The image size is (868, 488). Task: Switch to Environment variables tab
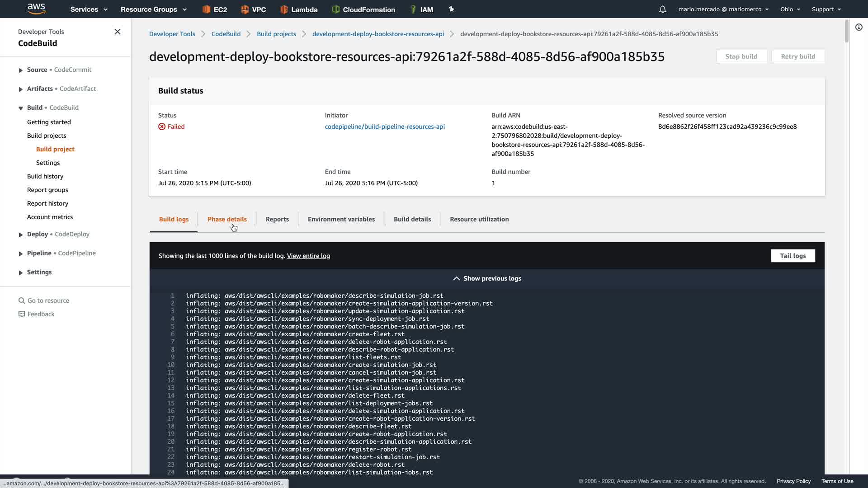pos(341,219)
